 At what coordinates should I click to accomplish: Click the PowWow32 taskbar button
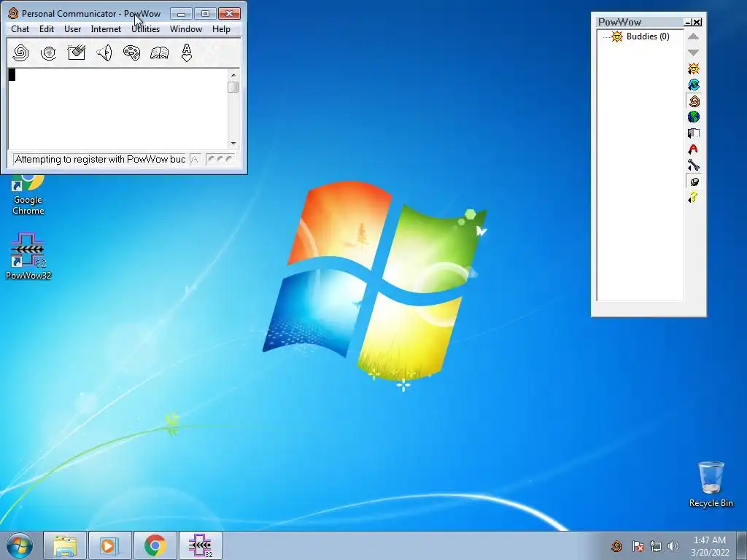pyautogui.click(x=201, y=545)
